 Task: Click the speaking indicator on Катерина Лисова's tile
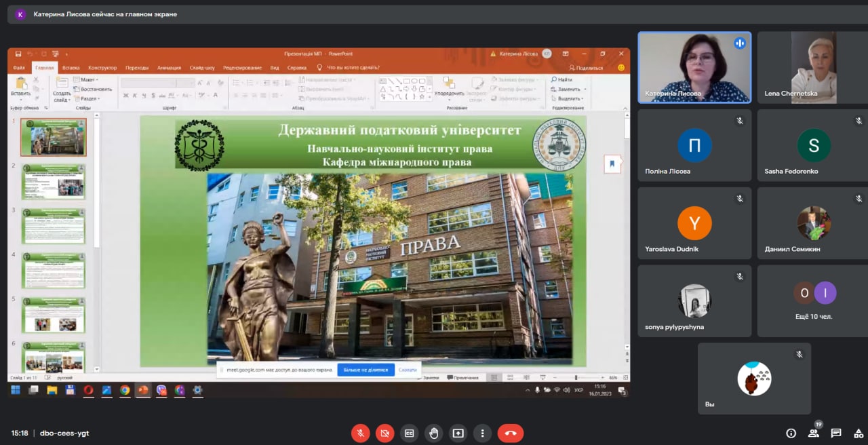[x=739, y=43]
